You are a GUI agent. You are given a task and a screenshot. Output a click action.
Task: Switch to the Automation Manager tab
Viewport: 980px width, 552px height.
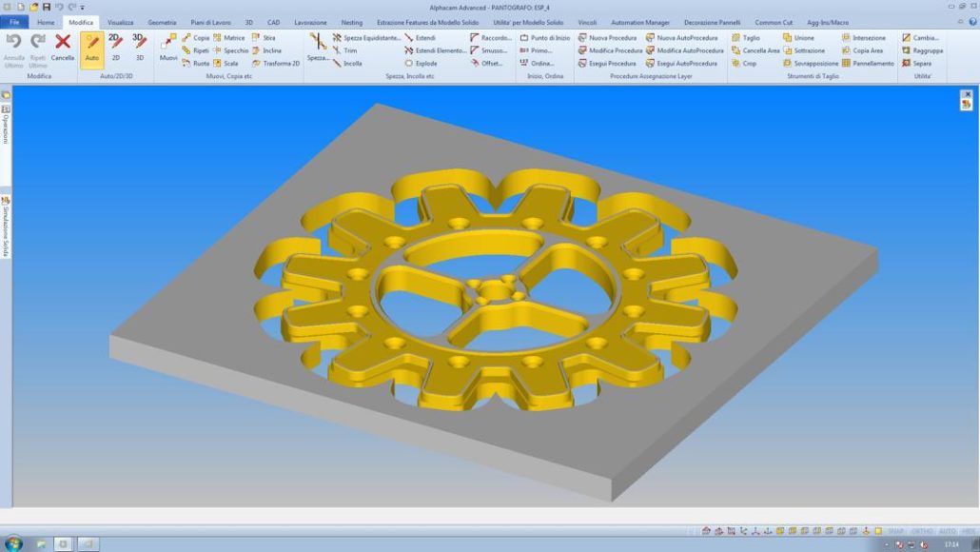pos(640,22)
